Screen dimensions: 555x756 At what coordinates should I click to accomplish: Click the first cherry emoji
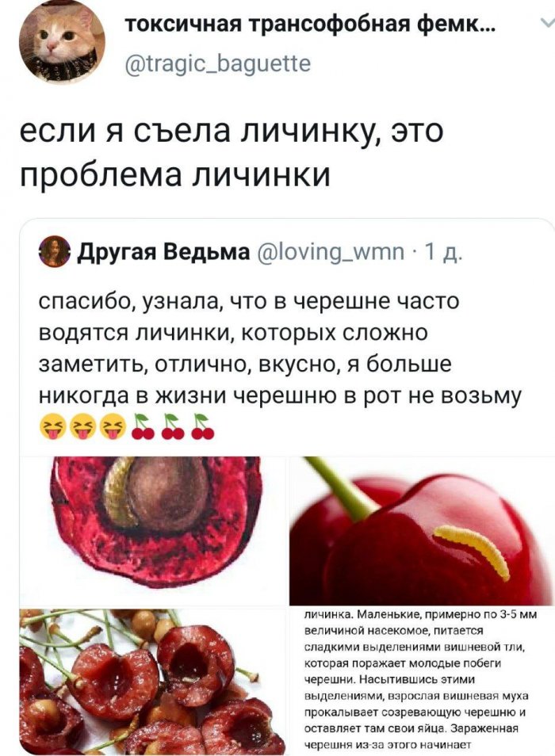tap(144, 426)
